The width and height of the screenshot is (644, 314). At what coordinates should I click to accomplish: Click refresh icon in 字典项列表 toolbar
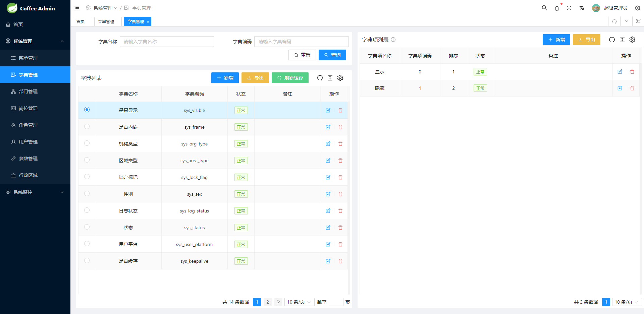[x=612, y=40]
